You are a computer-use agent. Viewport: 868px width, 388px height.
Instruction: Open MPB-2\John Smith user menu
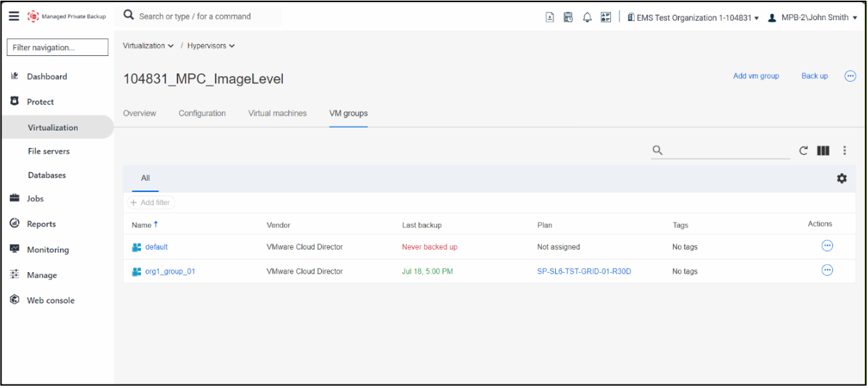click(x=812, y=17)
